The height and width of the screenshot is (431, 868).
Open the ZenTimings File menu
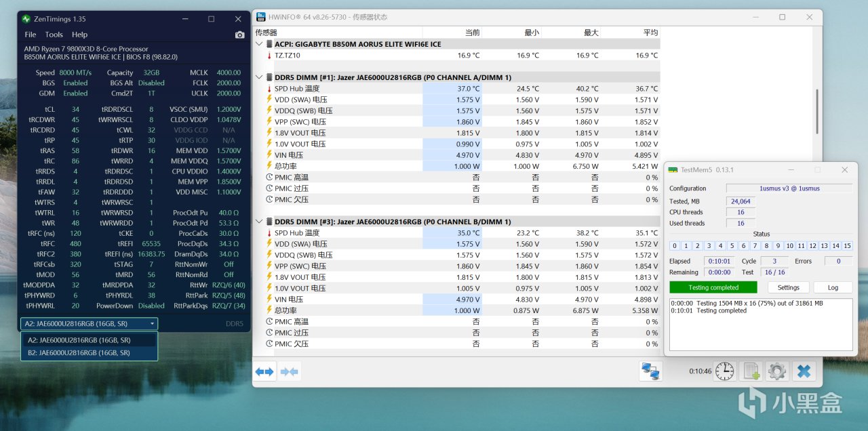[x=31, y=35]
